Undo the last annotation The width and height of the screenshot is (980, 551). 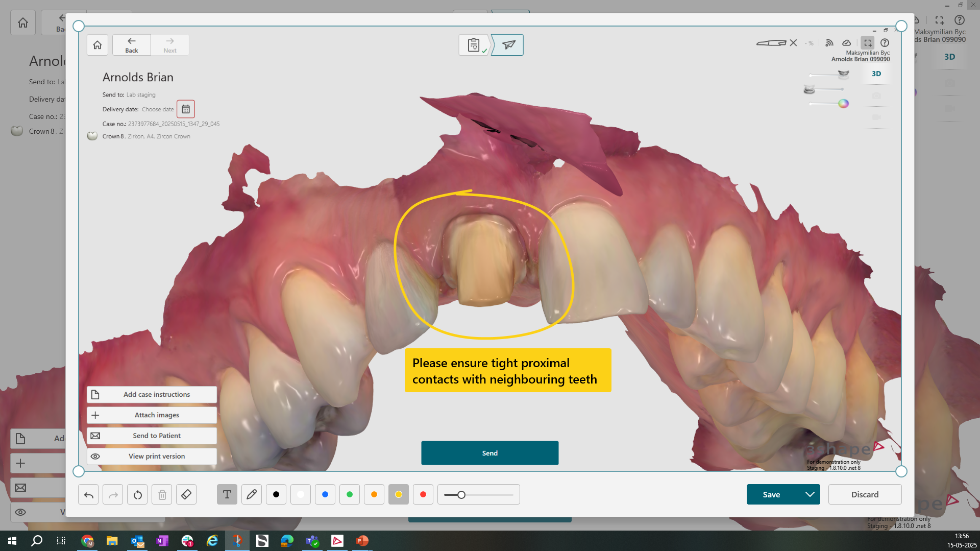[x=89, y=494]
